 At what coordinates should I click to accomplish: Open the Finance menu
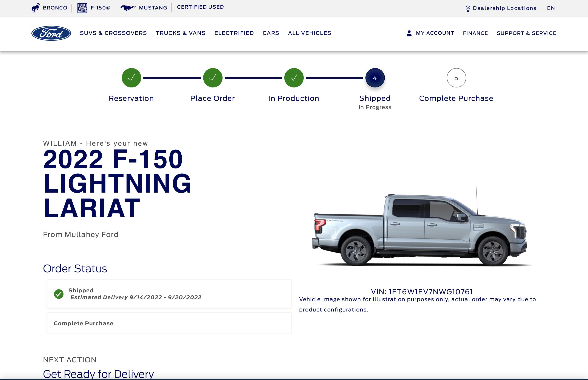[475, 33]
